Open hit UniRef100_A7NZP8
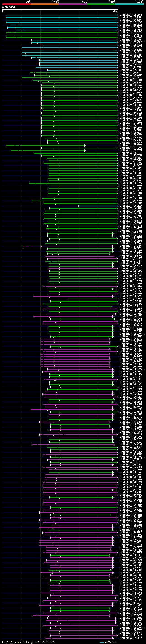Viewport: 146px width, 644px height. click(x=131, y=42)
